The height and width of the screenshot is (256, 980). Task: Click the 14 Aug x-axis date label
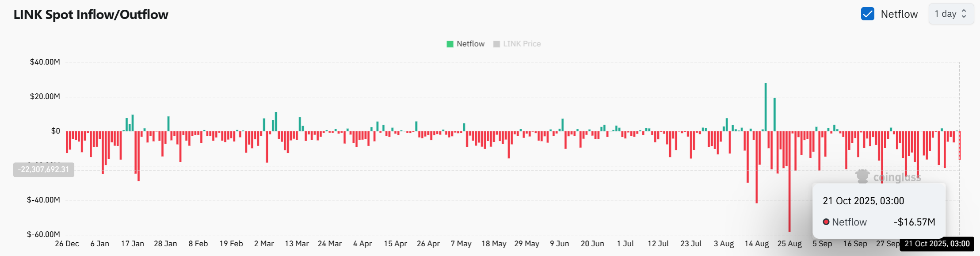point(756,244)
